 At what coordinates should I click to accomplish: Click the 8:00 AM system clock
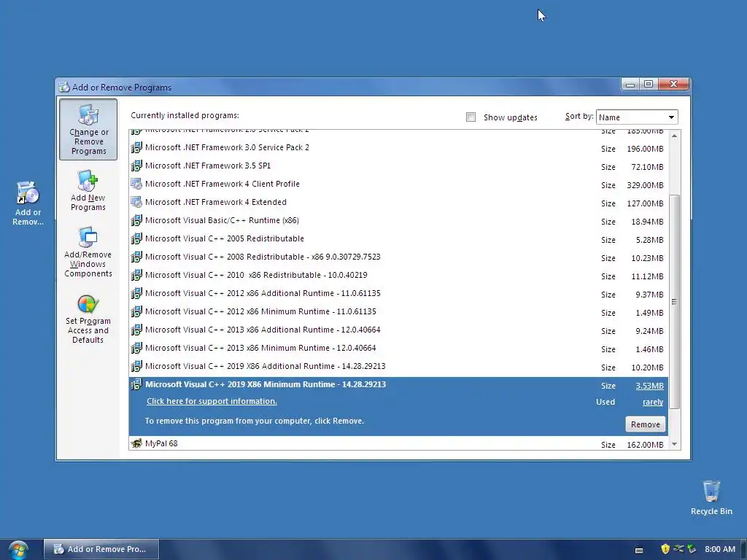(x=720, y=549)
